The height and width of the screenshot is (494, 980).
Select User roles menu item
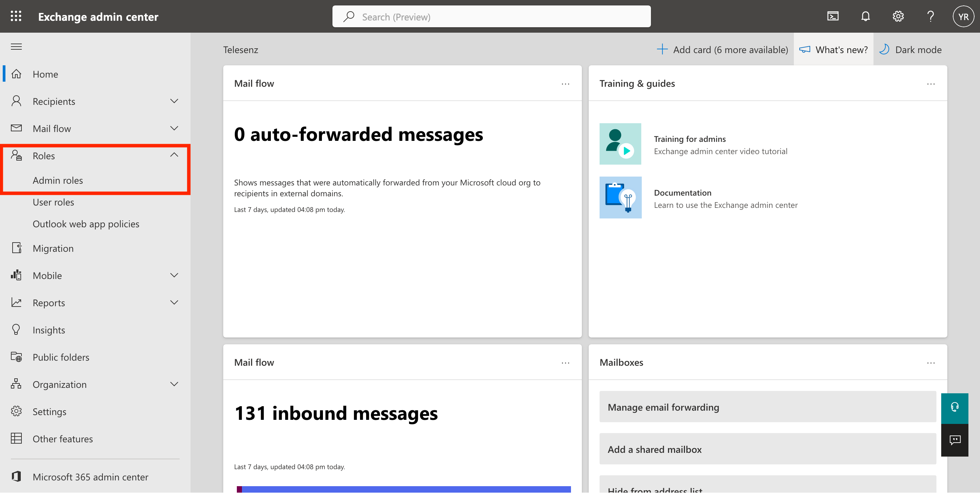[53, 202]
